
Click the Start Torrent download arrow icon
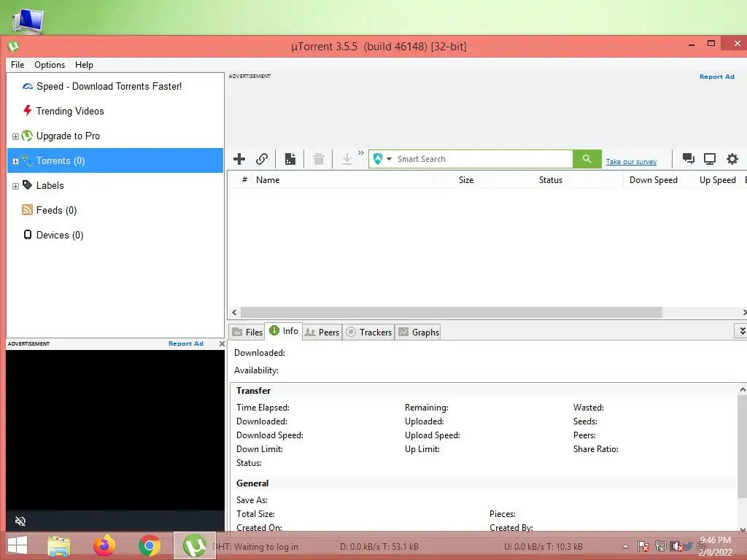347,159
